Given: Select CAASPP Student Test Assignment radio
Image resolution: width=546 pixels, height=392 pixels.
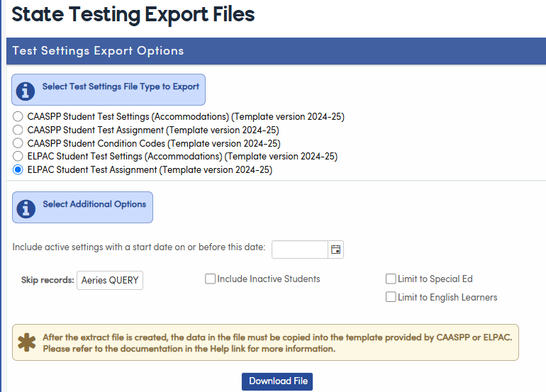Looking at the screenshot, I should (x=18, y=130).
